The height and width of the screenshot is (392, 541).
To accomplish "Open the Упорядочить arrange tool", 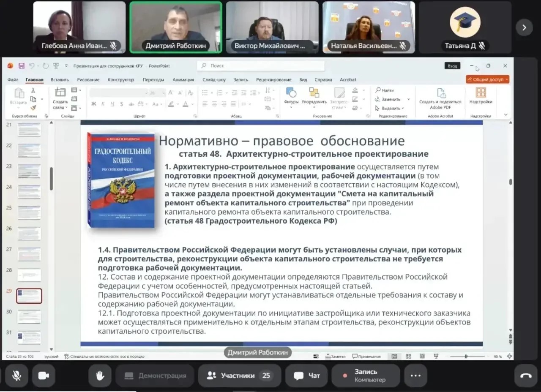I will pyautogui.click(x=314, y=96).
